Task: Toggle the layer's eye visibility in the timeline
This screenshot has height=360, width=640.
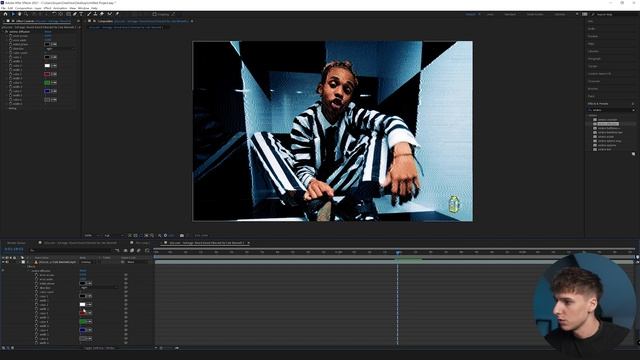Action: pyautogui.click(x=3, y=262)
